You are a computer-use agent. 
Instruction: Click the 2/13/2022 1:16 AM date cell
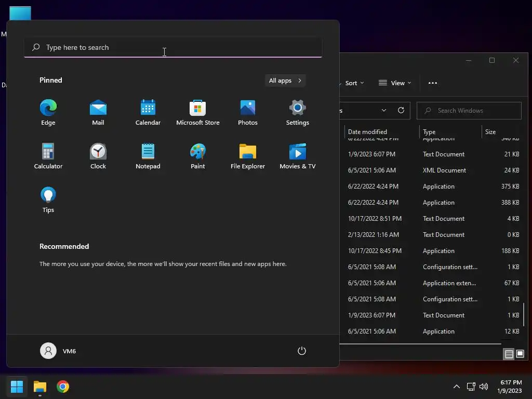coord(373,235)
